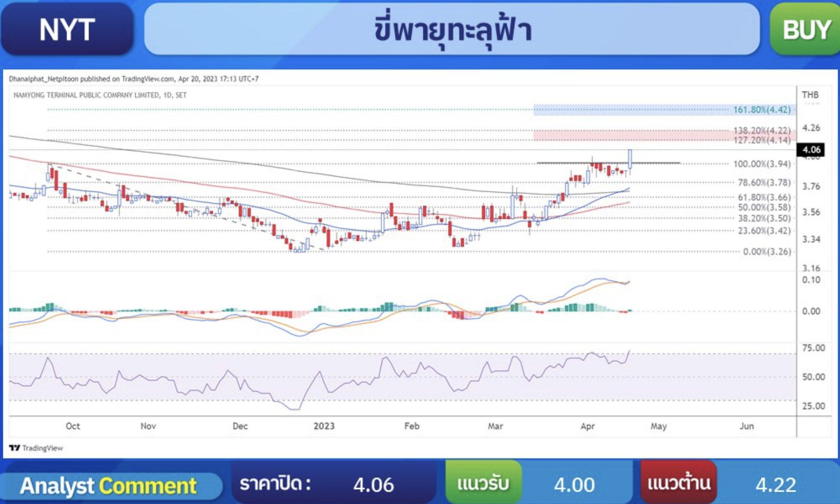Click the blue 161.80% target zone band
840x504 pixels.
pos(664,110)
